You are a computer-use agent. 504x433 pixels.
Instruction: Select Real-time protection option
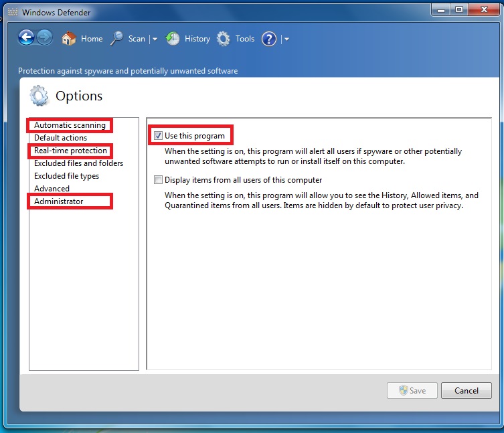70,151
